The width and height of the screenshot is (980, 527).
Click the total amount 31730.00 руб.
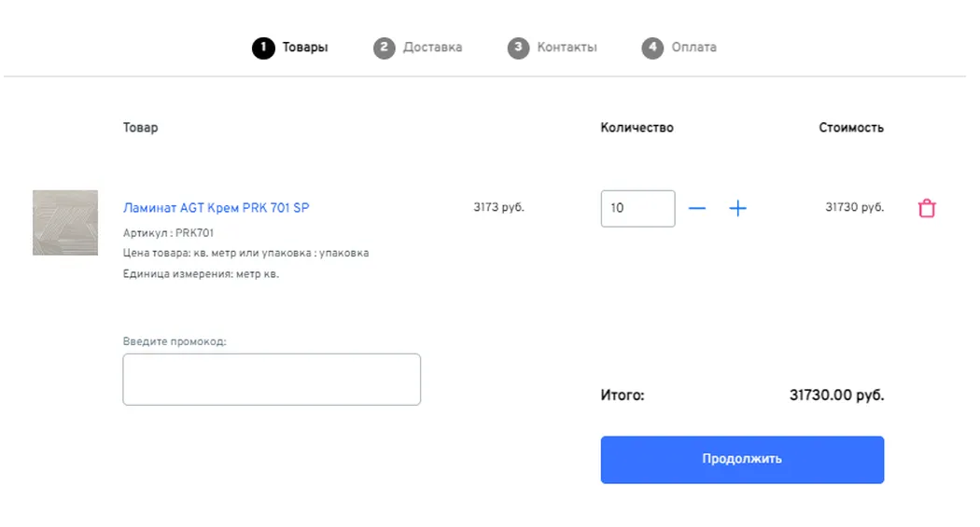point(836,395)
